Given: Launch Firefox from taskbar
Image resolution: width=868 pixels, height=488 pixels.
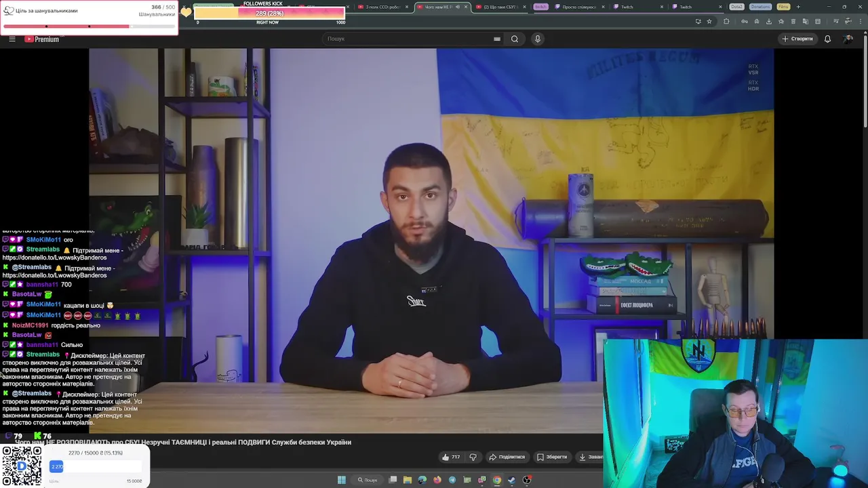Looking at the screenshot, I should click(x=437, y=480).
